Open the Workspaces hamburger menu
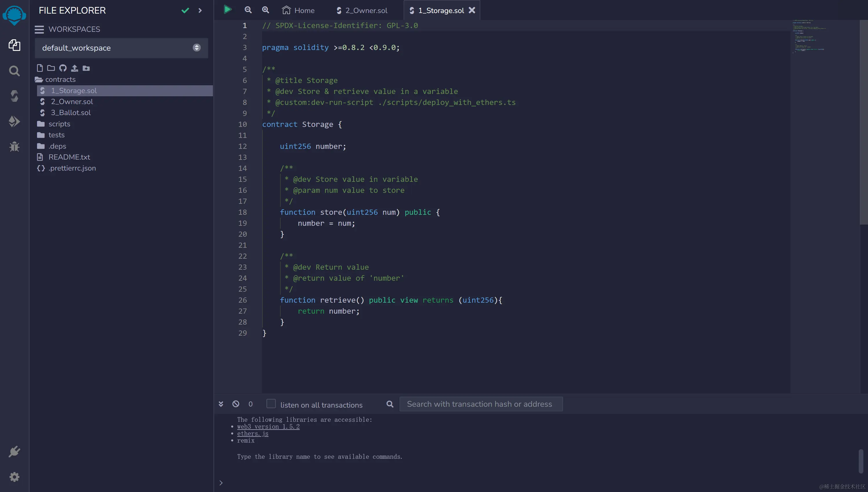The height and width of the screenshot is (492, 868). pos(39,29)
